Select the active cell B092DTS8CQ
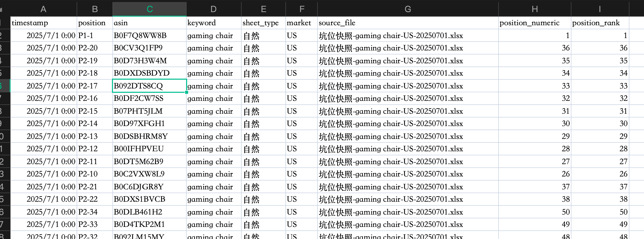The height and width of the screenshot is (239, 644). [x=150, y=86]
